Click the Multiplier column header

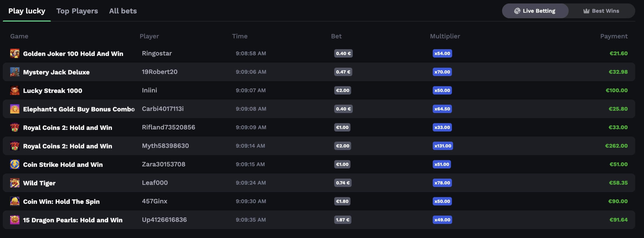(x=445, y=36)
